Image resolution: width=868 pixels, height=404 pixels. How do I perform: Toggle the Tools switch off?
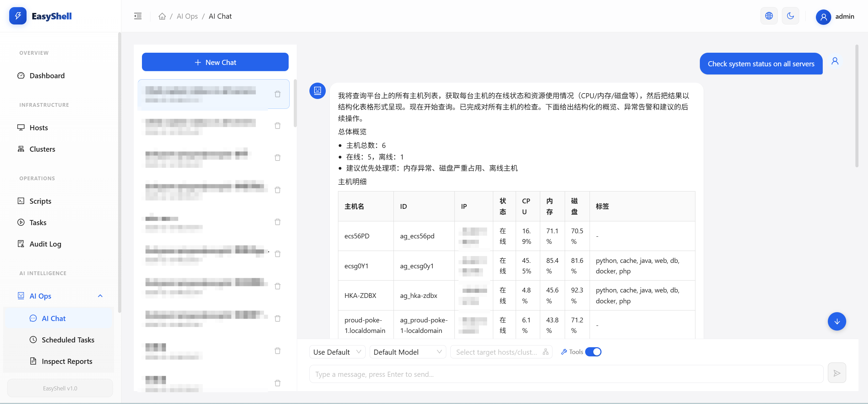593,352
